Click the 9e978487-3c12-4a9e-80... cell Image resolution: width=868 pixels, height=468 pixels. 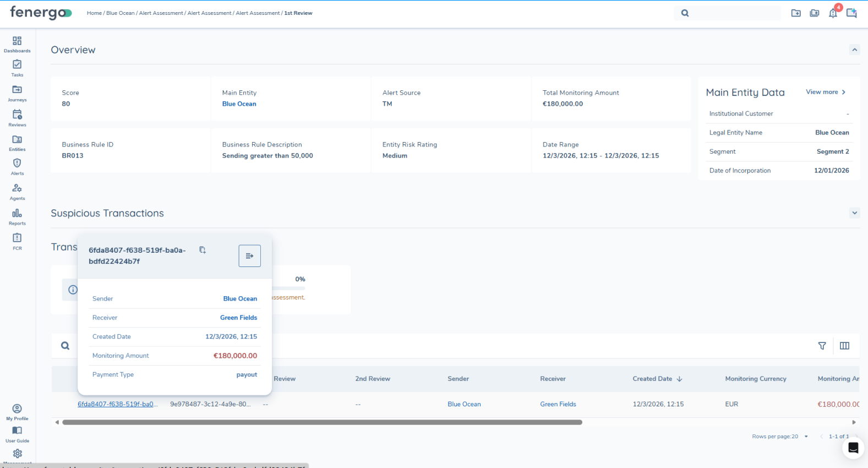point(210,404)
